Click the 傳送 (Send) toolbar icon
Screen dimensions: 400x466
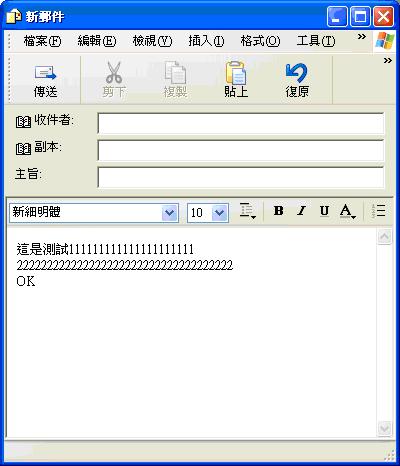(45, 73)
